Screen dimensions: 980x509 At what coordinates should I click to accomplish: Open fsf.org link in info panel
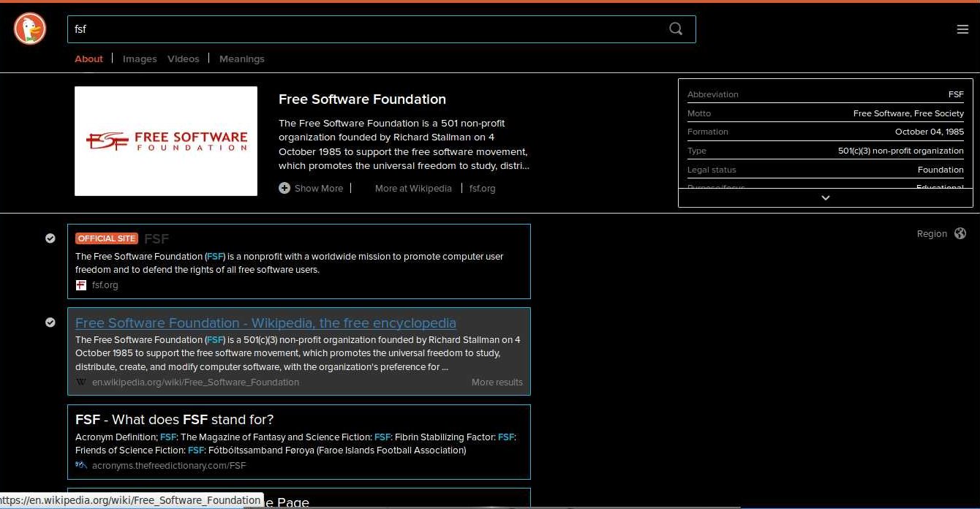(x=483, y=188)
